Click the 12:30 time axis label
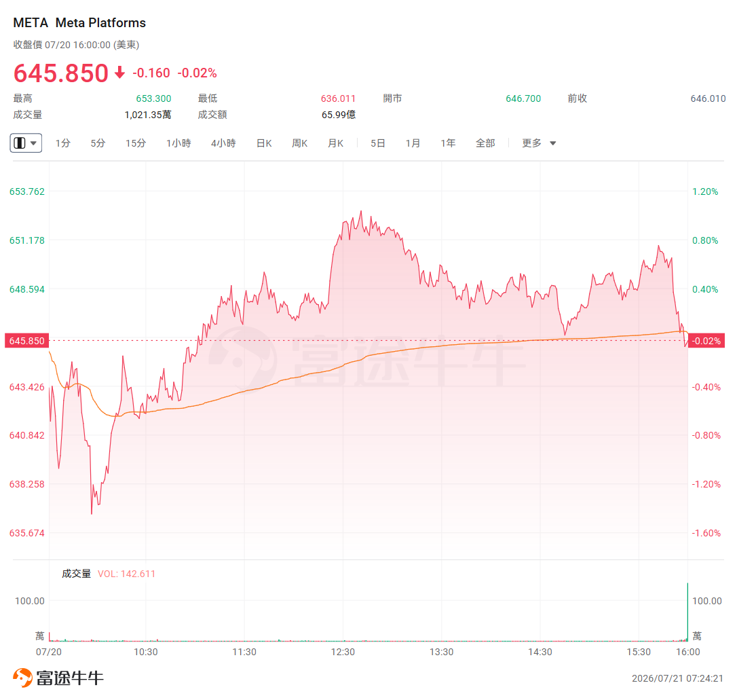Viewport: 737px width, 700px height. coord(343,652)
